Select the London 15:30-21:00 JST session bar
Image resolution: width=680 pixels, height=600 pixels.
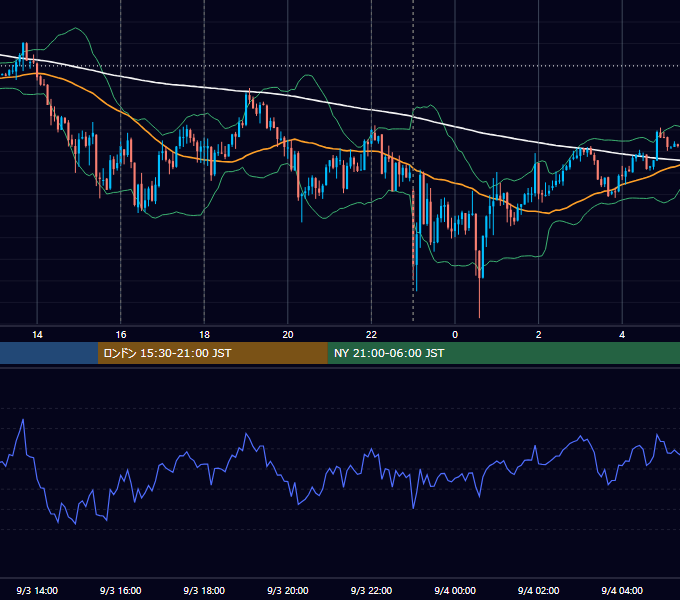click(212, 353)
